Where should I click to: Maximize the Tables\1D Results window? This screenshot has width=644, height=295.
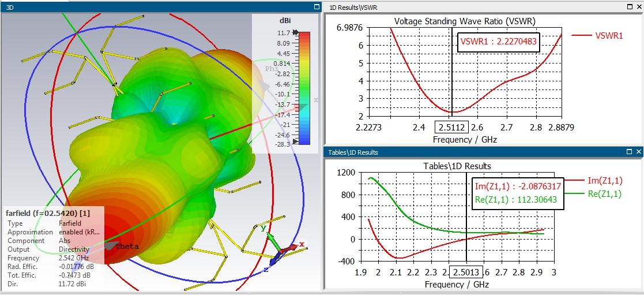630,152
